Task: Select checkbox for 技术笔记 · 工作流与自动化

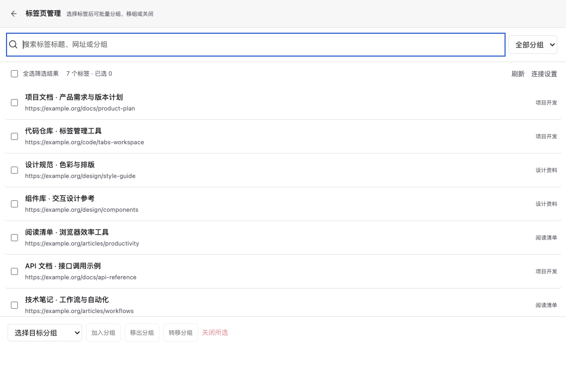Action: 15,305
